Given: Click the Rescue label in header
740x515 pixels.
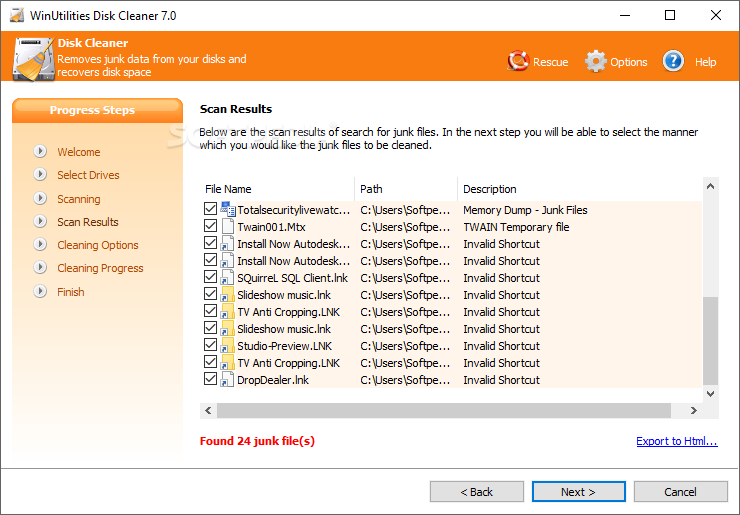Looking at the screenshot, I should [550, 62].
